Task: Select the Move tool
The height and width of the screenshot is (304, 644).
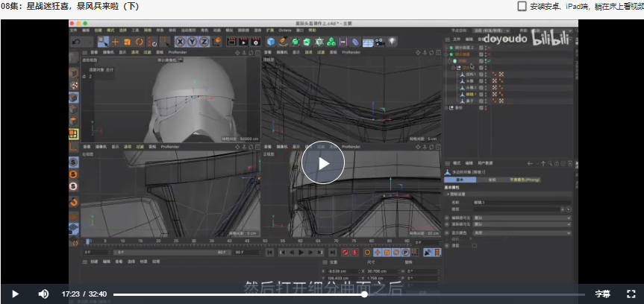Action: click(x=116, y=42)
